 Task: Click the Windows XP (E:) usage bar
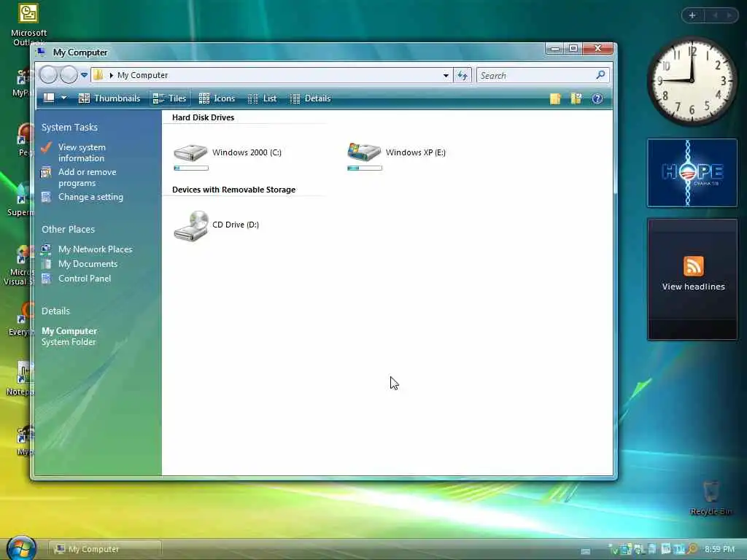(365, 168)
